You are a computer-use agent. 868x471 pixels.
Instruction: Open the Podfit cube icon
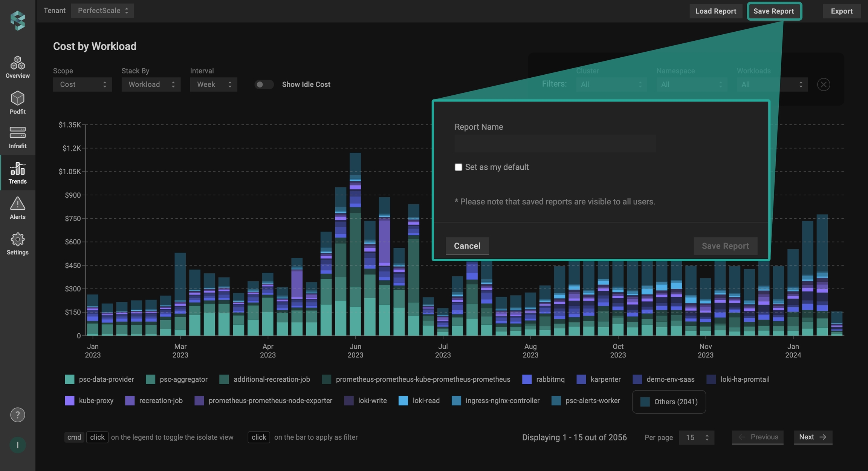(17, 98)
